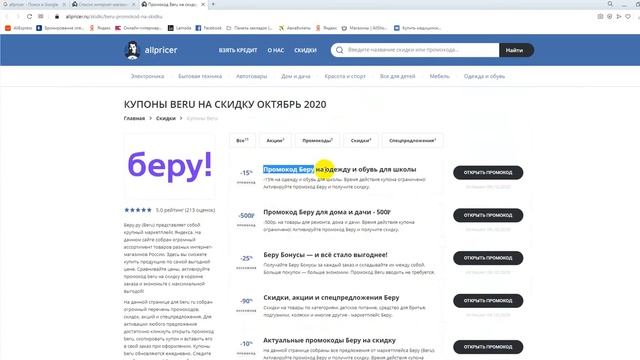640x360 pixels.
Task: Open the Автотовары category
Action: (x=251, y=76)
